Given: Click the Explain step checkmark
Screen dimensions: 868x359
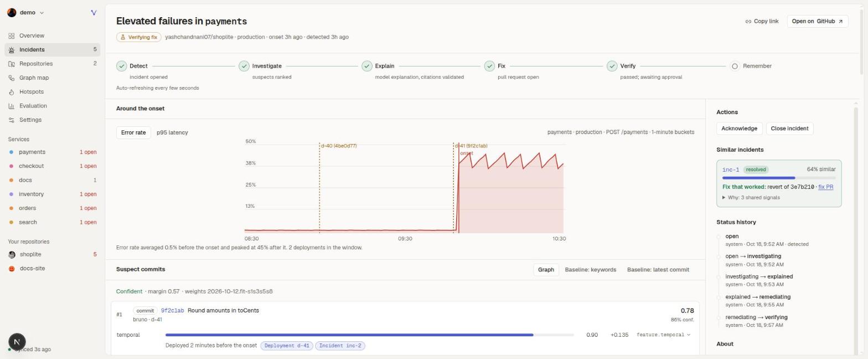Looking at the screenshot, I should 366,66.
